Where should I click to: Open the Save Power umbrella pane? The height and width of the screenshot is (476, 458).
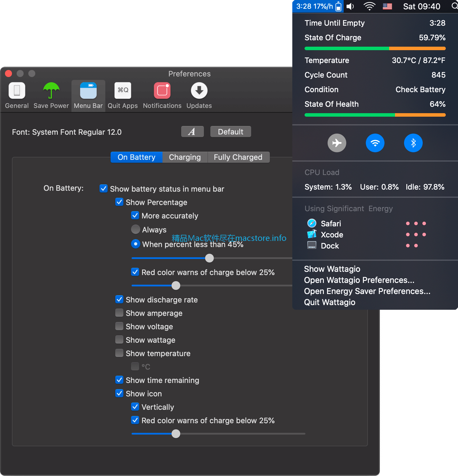[51, 96]
